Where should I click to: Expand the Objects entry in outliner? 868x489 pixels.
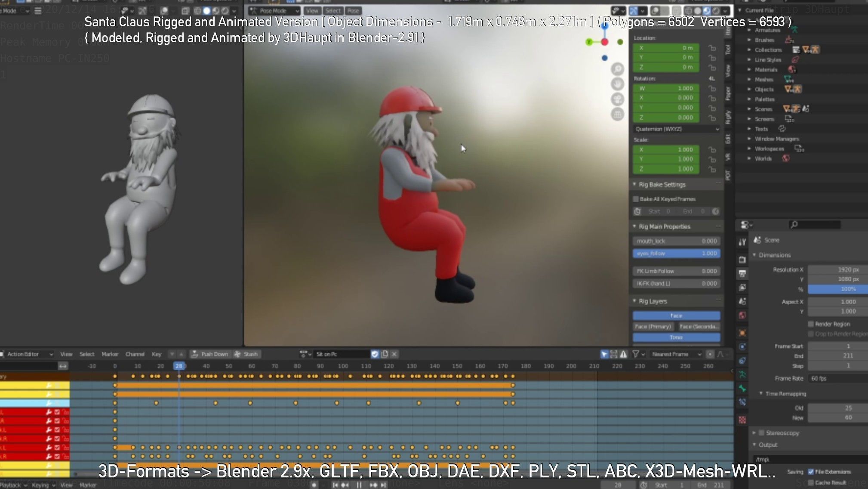coord(749,89)
